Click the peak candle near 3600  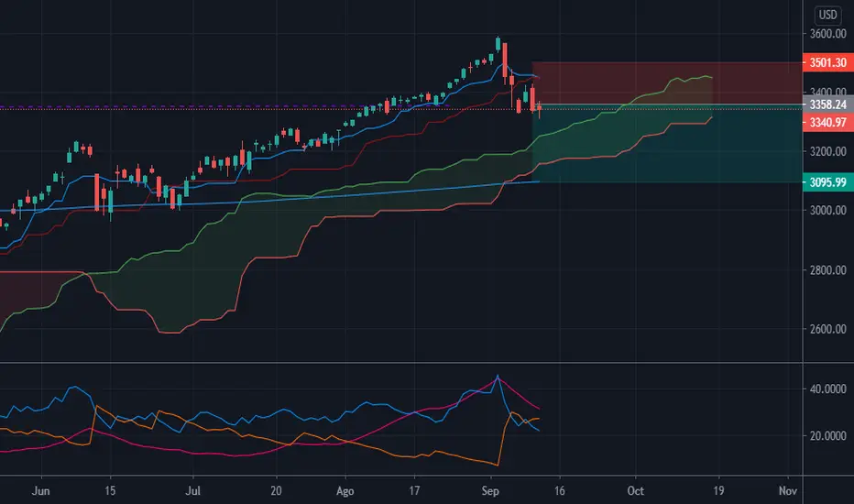[x=498, y=44]
